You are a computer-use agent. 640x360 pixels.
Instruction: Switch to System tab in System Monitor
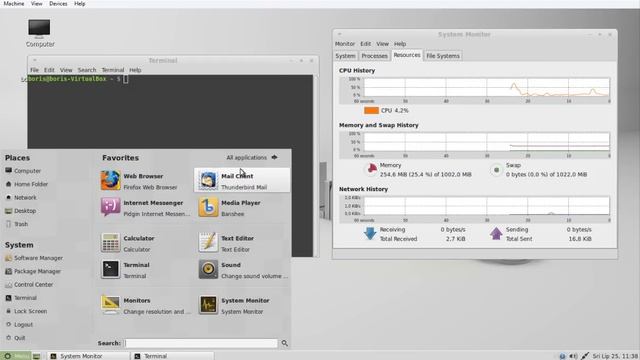point(345,56)
